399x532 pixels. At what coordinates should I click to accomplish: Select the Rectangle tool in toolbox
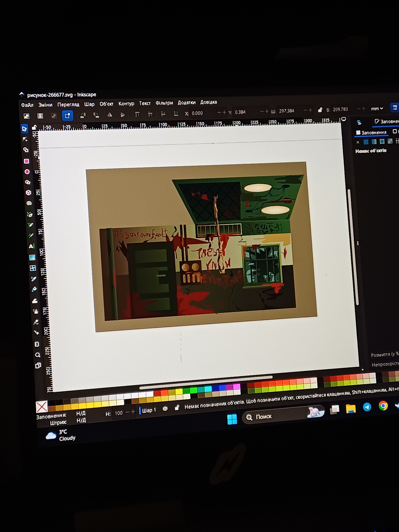(26, 161)
